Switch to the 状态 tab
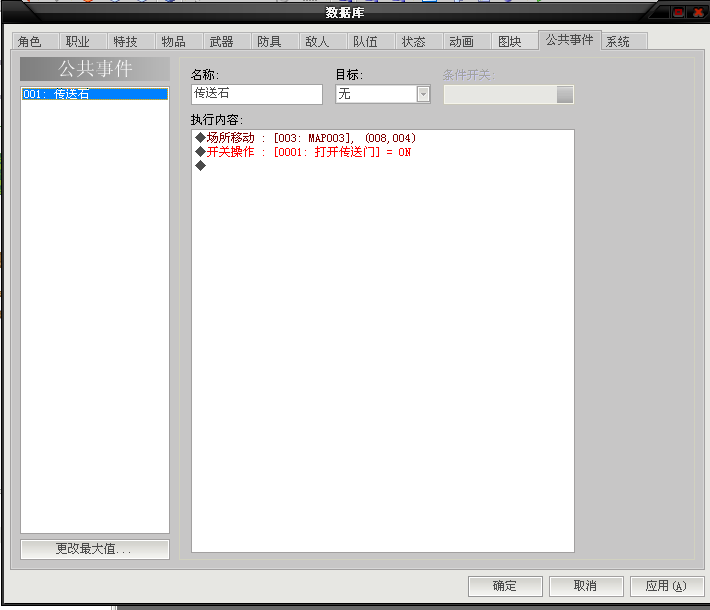The image size is (710, 610). pyautogui.click(x=419, y=42)
